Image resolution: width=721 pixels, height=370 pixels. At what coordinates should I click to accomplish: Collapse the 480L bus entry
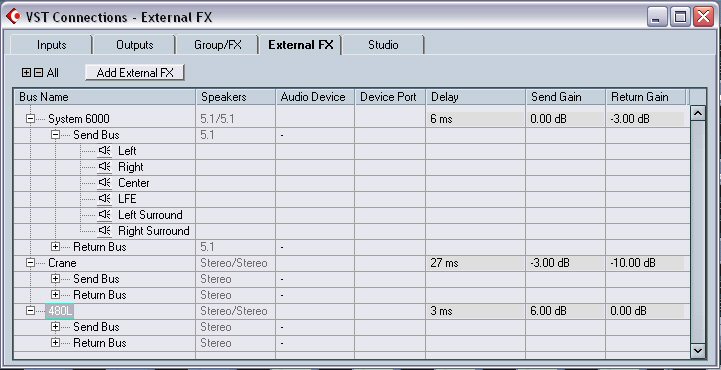pos(30,311)
